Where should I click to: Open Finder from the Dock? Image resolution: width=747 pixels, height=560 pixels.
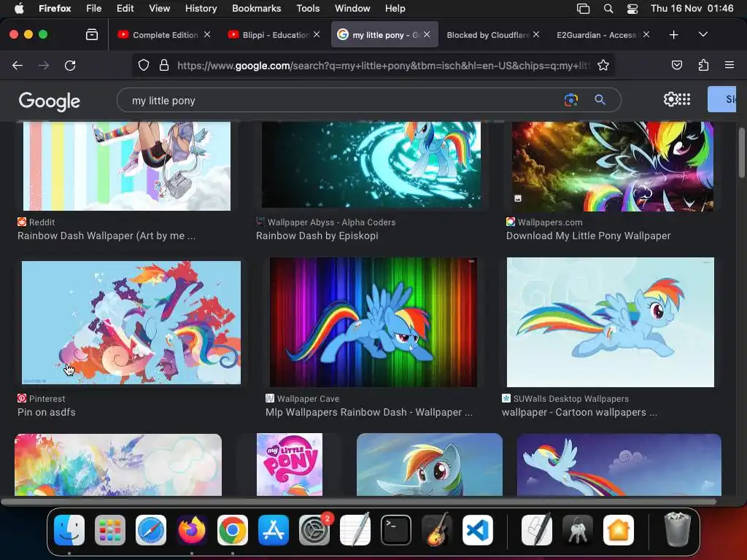pyautogui.click(x=69, y=530)
